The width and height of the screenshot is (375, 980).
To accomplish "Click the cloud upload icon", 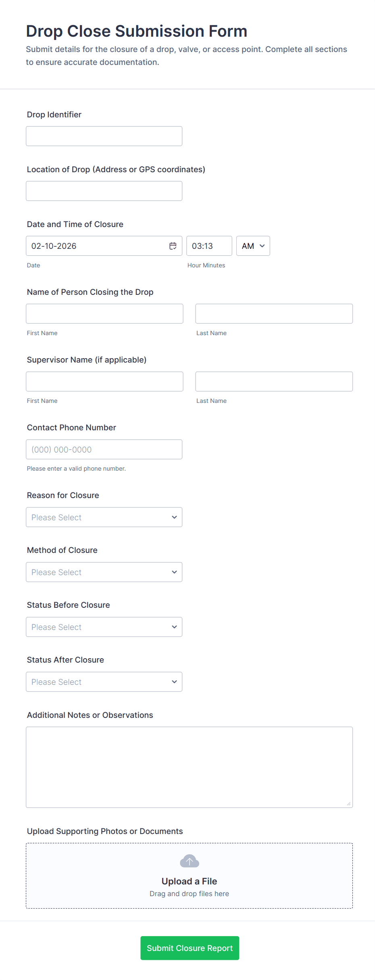I will [190, 861].
